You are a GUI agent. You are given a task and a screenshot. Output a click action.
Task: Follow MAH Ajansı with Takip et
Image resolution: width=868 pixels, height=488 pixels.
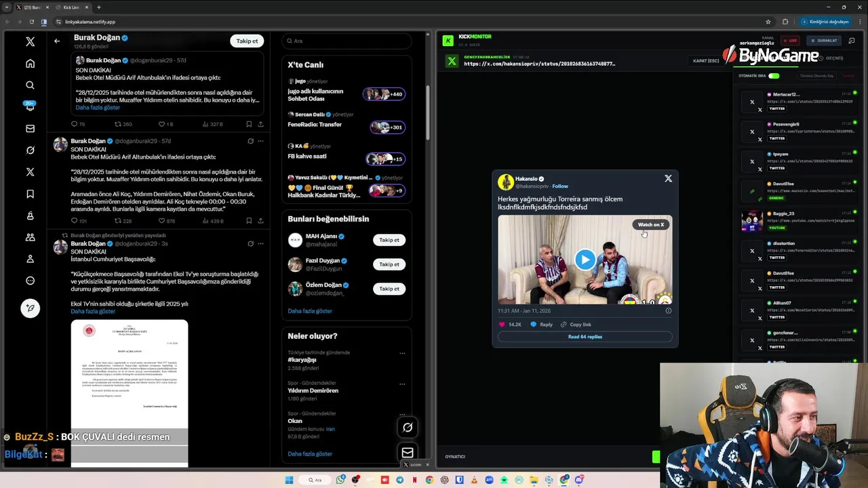(389, 240)
